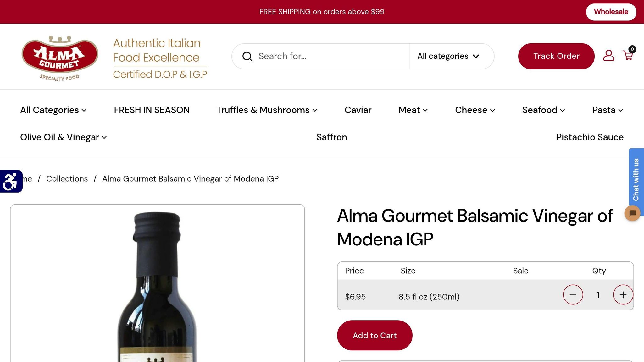644x362 pixels.
Task: Select the Saffron menu item
Action: point(332,137)
